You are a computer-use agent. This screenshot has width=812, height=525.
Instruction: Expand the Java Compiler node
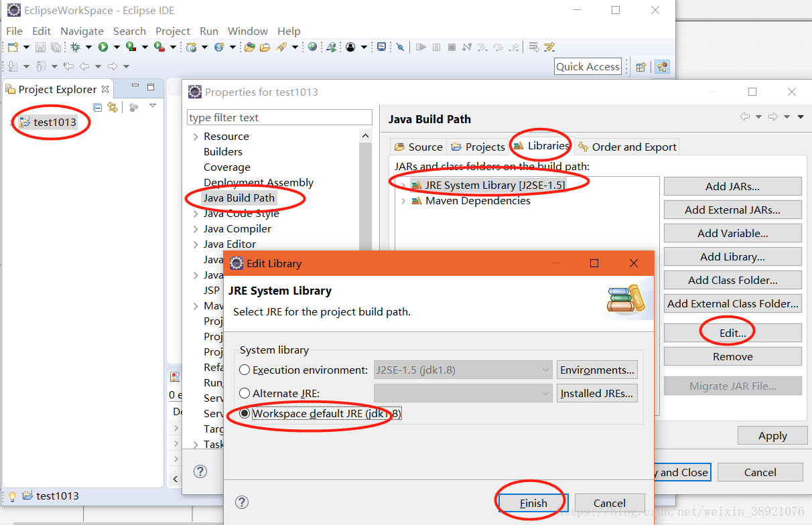point(195,229)
